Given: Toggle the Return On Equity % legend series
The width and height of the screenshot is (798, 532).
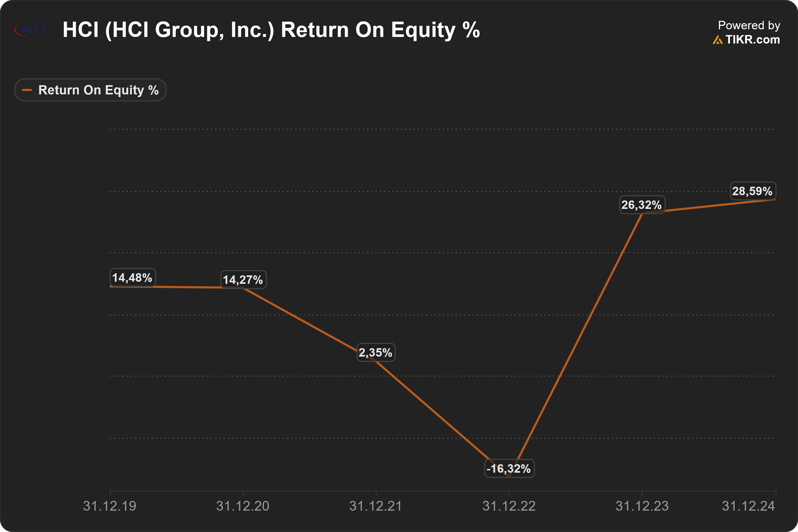Looking at the screenshot, I should (90, 90).
